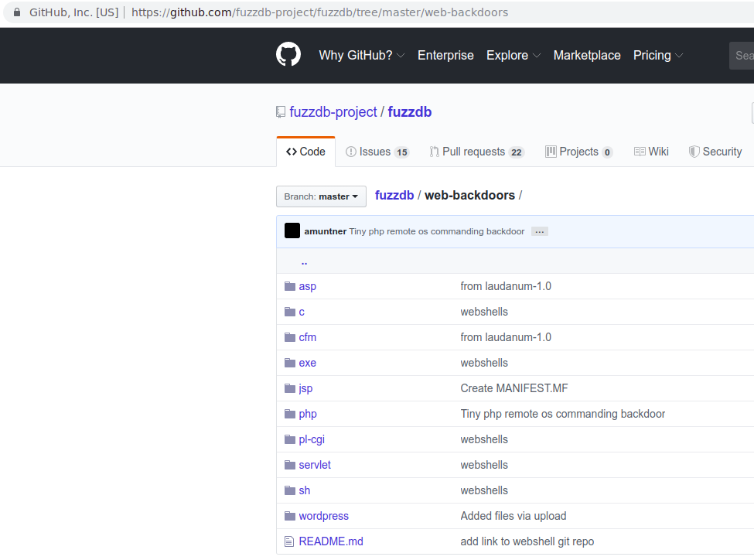
Task: Expand the commit message ellipsis button
Action: [539, 231]
